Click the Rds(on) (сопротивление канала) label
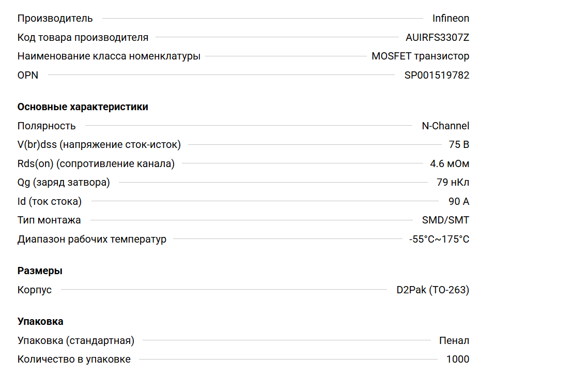The image size is (588, 374). tap(96, 164)
